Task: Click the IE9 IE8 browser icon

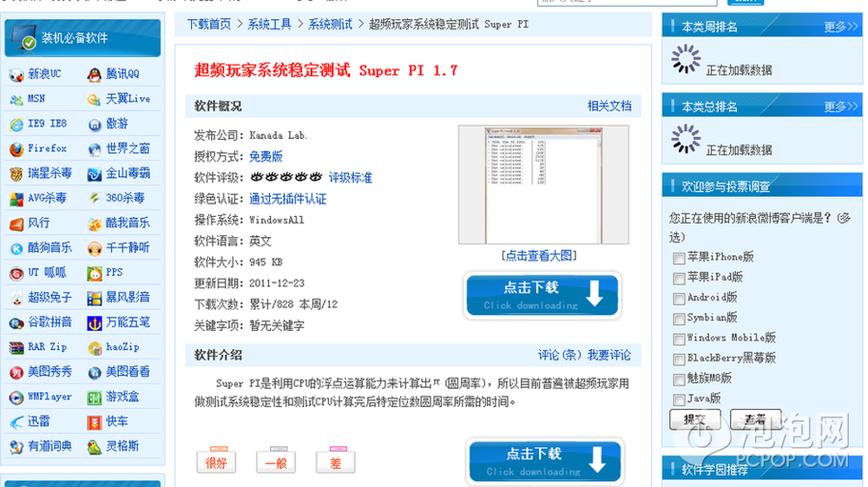Action: pos(16,124)
